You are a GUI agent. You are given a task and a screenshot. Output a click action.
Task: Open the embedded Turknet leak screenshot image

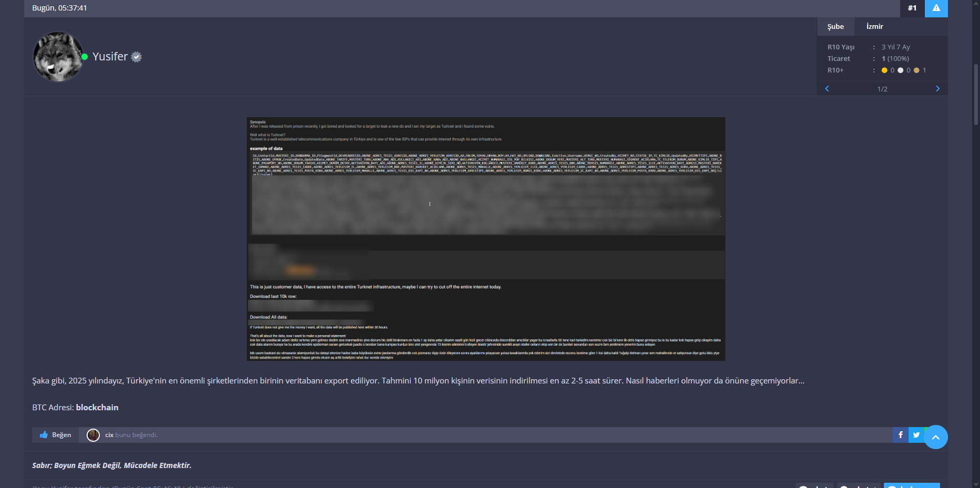tap(486, 239)
